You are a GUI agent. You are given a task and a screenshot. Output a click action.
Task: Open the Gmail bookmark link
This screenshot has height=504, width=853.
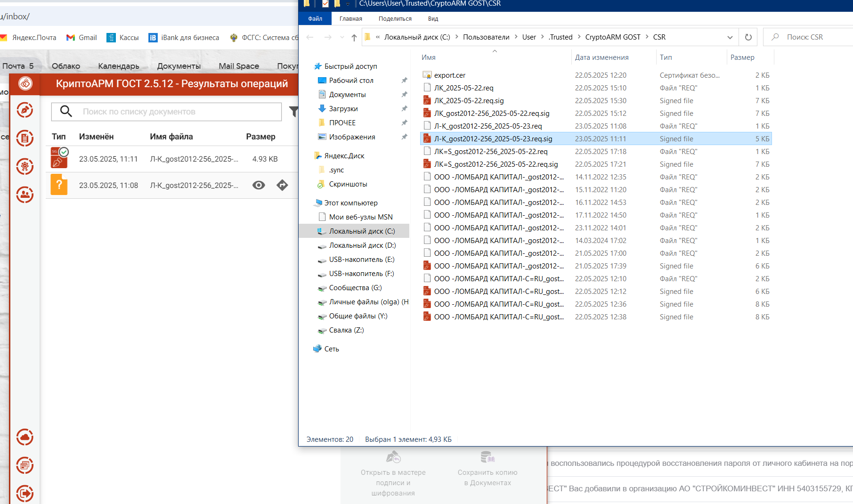pyautogui.click(x=81, y=38)
